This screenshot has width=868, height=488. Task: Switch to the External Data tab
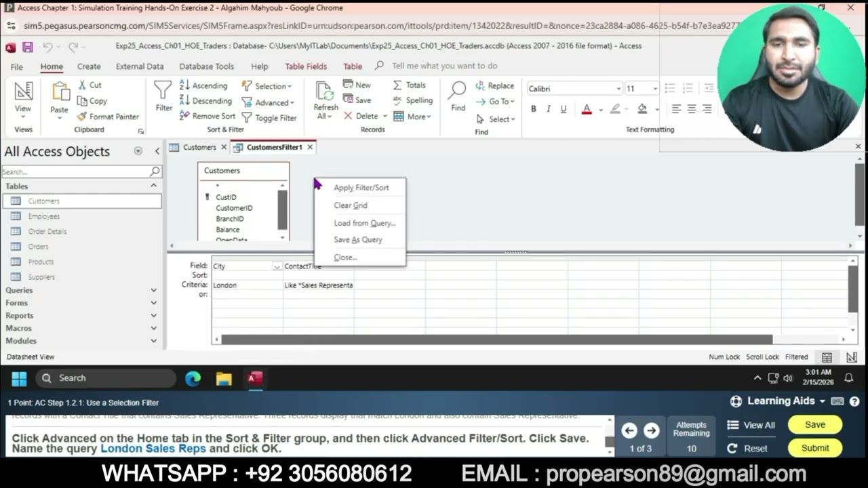point(140,66)
